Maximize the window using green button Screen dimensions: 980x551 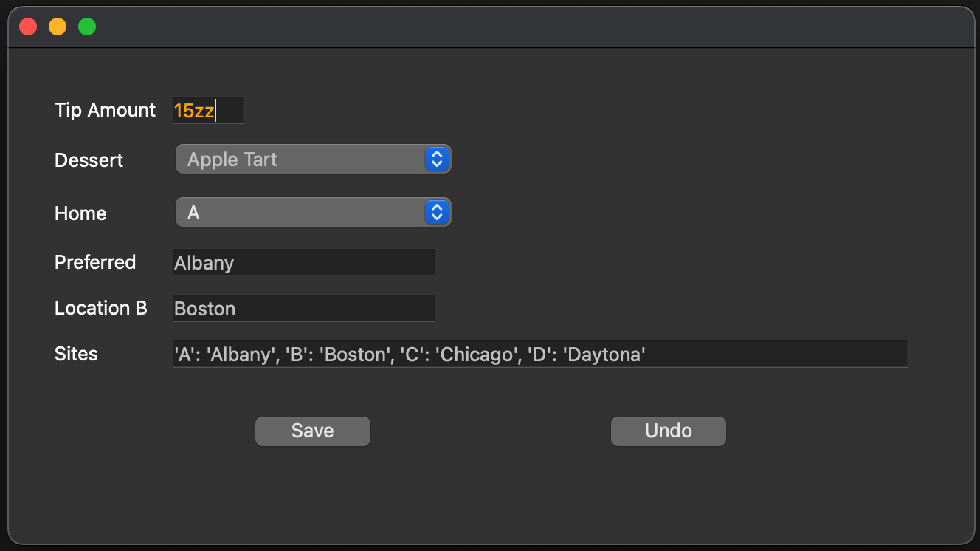87,27
